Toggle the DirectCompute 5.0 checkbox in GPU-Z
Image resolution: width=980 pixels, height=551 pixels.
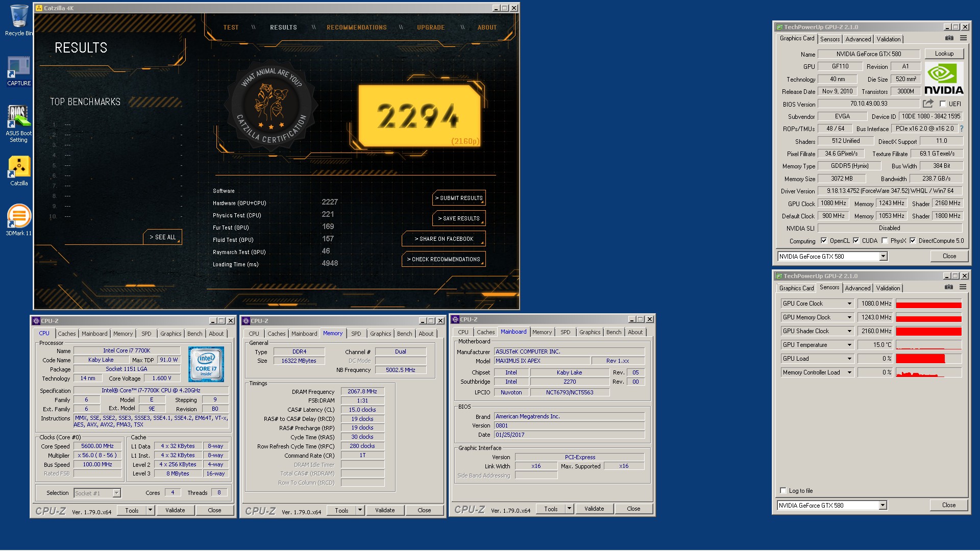coord(913,241)
